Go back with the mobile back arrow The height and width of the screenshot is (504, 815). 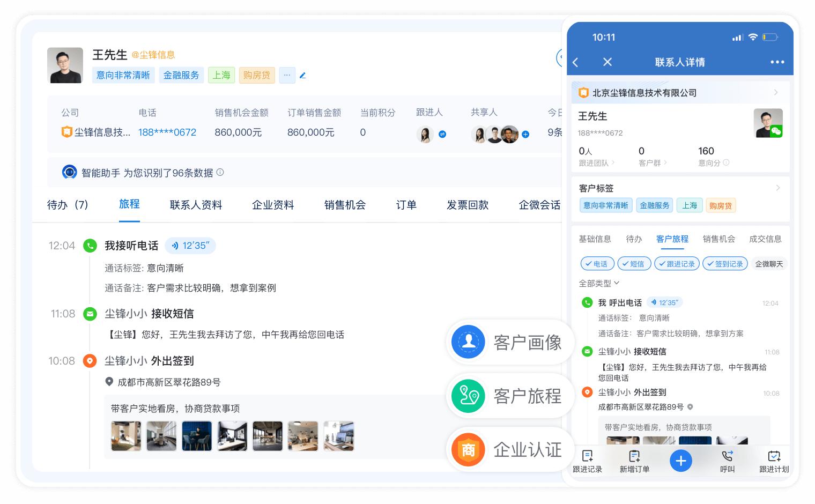click(x=575, y=62)
